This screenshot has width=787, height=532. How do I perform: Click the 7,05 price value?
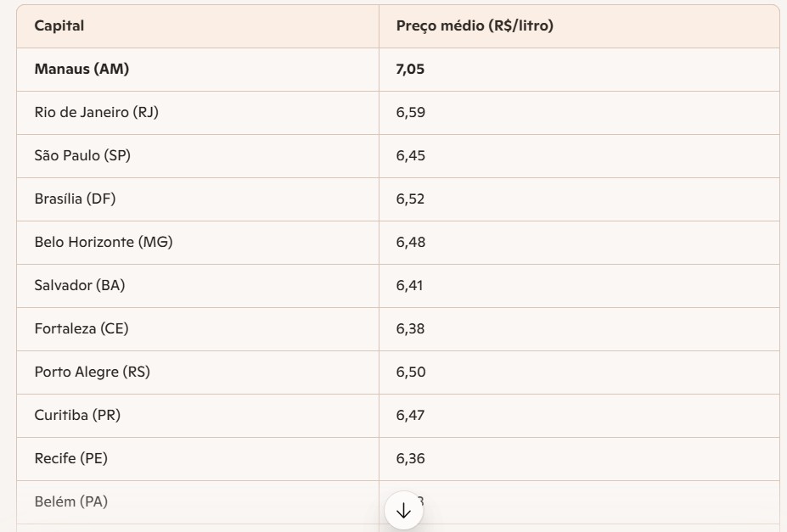(x=410, y=70)
